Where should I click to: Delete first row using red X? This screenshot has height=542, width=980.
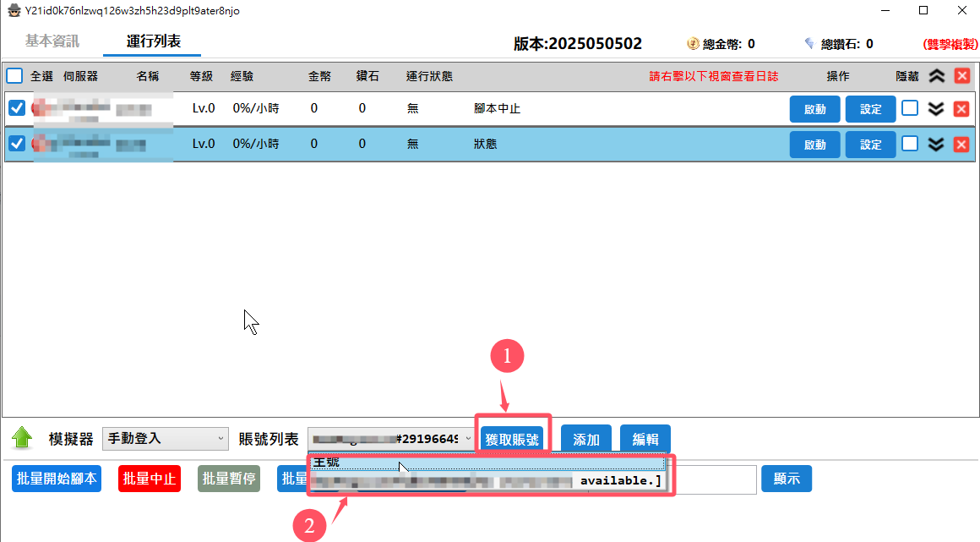click(961, 109)
